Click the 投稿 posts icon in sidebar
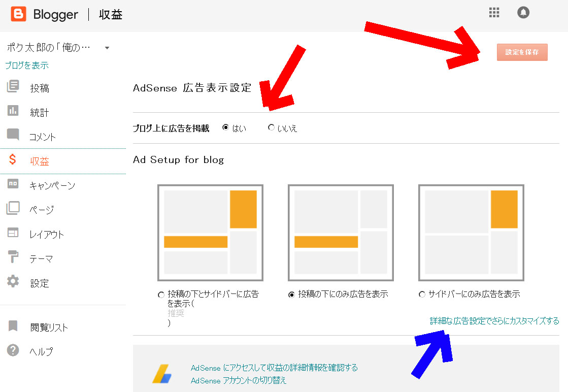 (x=13, y=86)
